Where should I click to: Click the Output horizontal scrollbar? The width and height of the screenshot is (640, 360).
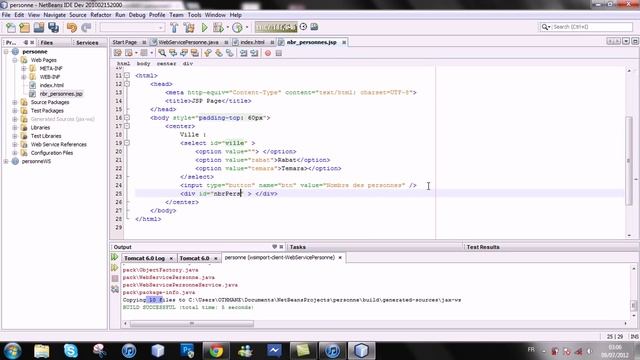tap(192, 324)
